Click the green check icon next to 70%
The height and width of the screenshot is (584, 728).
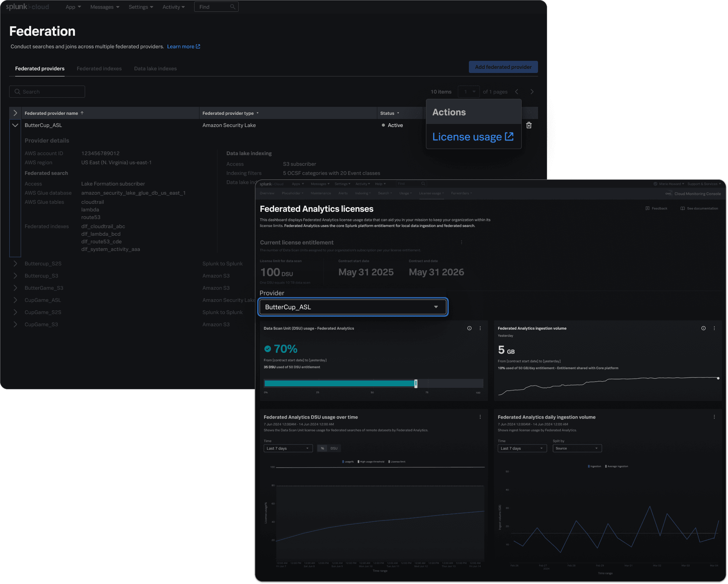267,349
